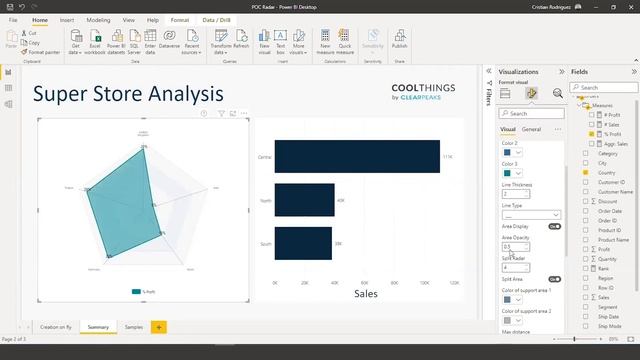Publish the report

400,39
